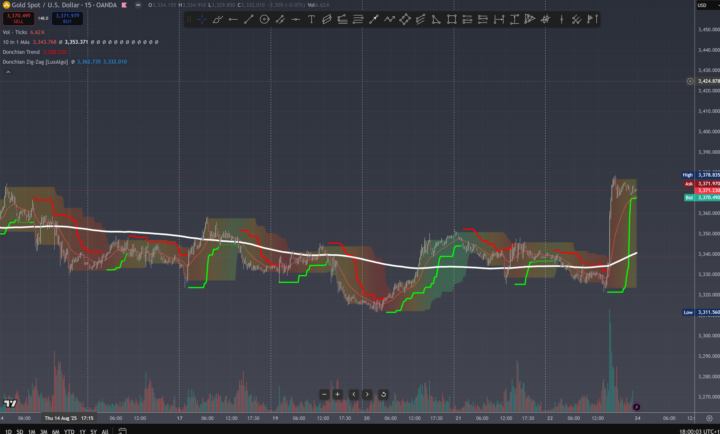Click the round minus symbol button beside title
720x434 pixels.
(138, 5)
